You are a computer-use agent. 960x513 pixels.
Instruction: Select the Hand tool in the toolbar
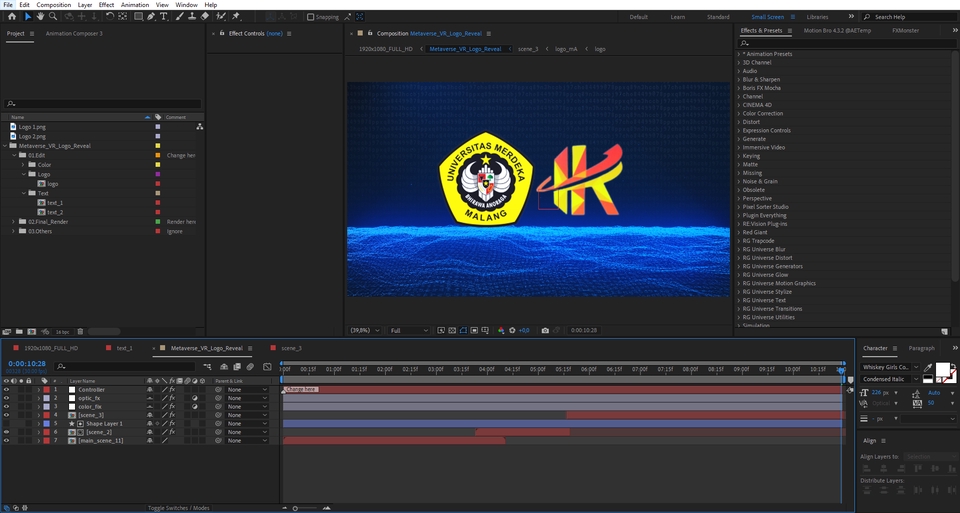(40, 17)
